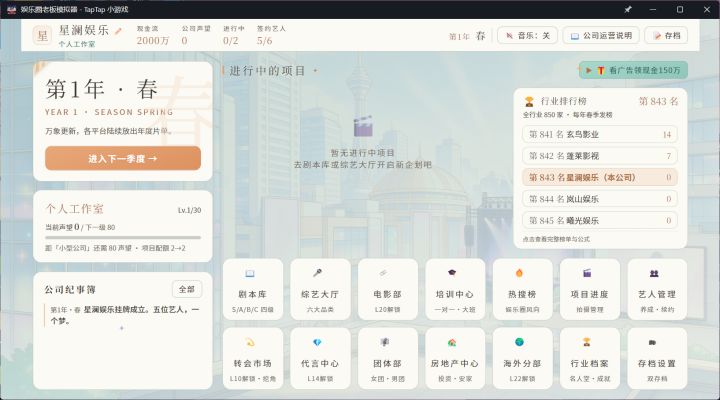Click the 第1年 春 header label

point(467,36)
